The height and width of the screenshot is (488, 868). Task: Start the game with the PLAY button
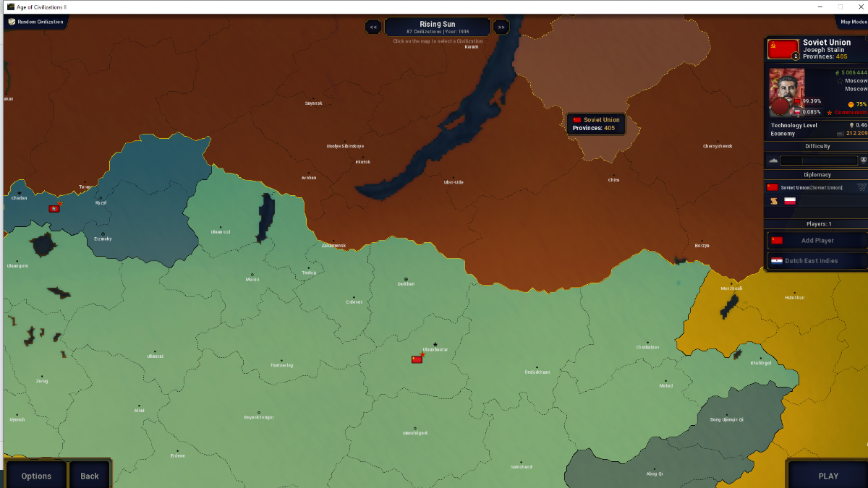click(828, 476)
